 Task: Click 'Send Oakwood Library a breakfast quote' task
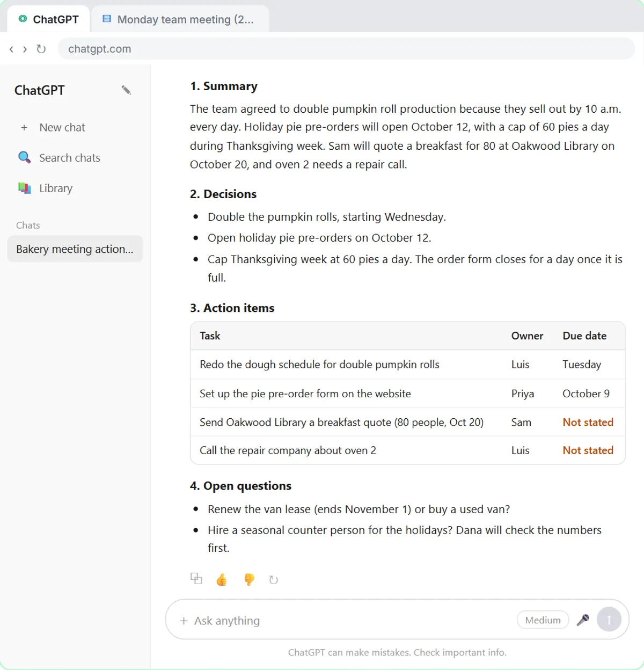point(341,423)
